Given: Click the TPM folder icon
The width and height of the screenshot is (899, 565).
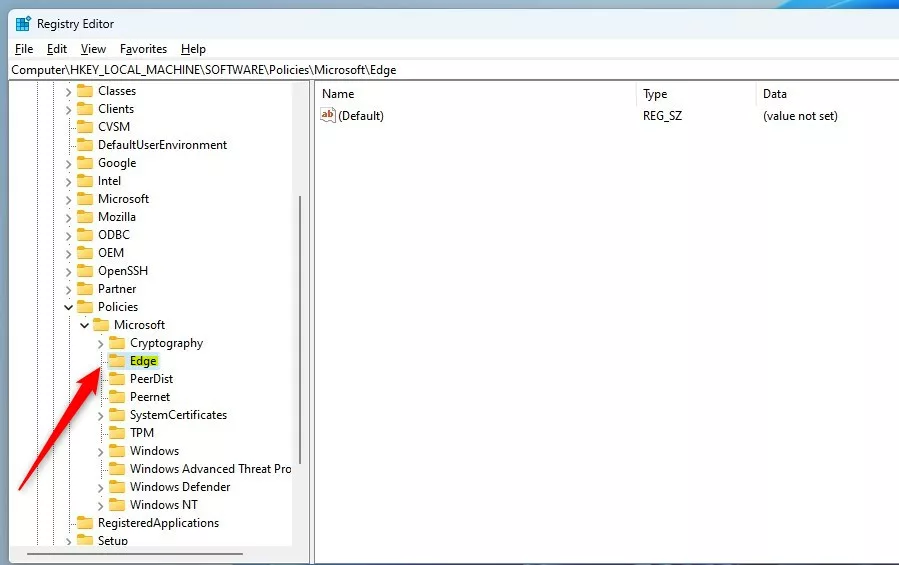Looking at the screenshot, I should [x=117, y=432].
